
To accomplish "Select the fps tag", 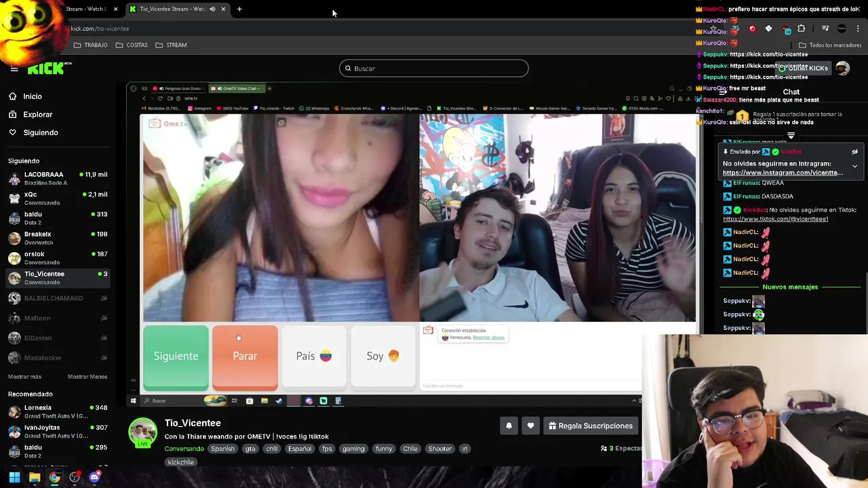I will pos(327,449).
